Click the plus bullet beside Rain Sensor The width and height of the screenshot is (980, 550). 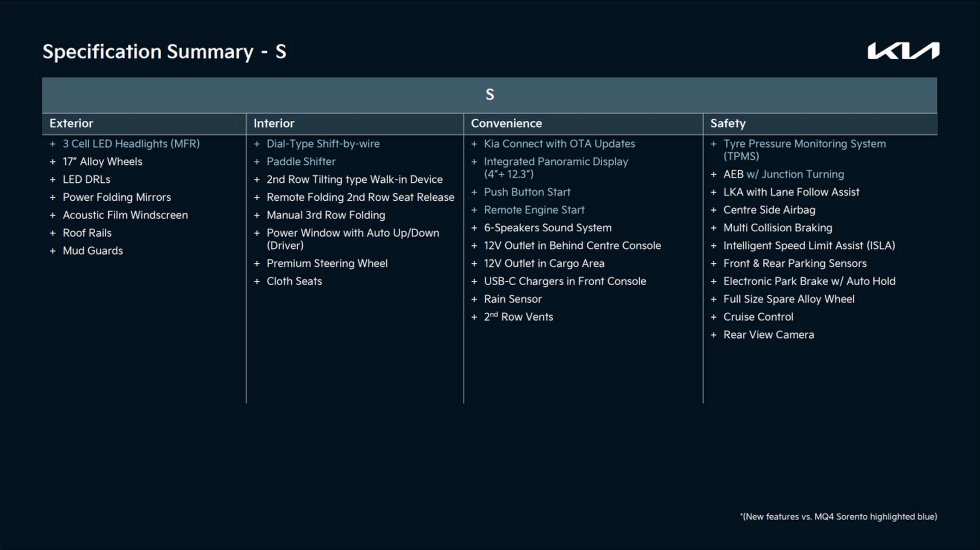474,299
